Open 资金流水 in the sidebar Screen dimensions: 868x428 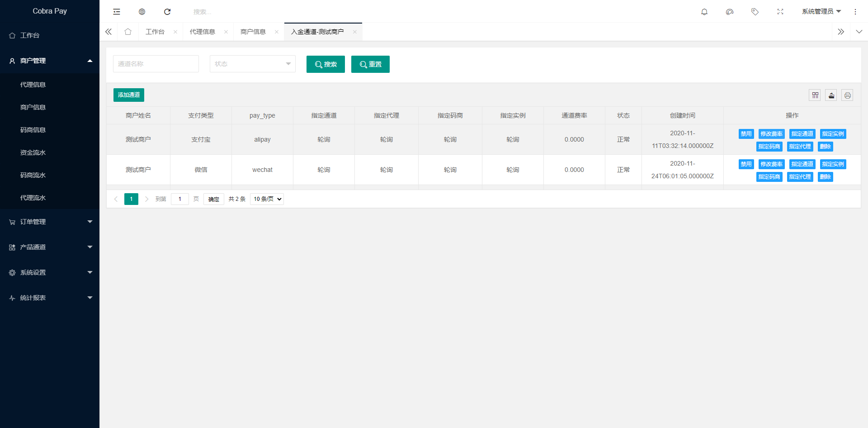click(50, 152)
